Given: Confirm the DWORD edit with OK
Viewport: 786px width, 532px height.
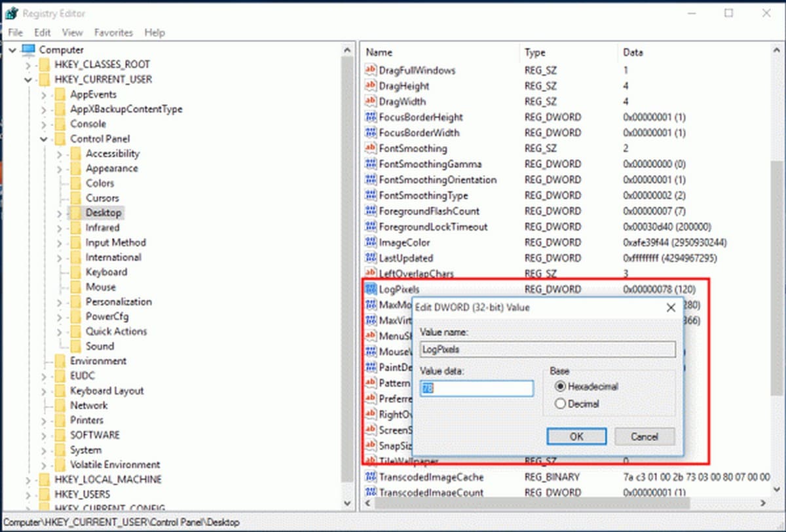Looking at the screenshot, I should click(576, 436).
